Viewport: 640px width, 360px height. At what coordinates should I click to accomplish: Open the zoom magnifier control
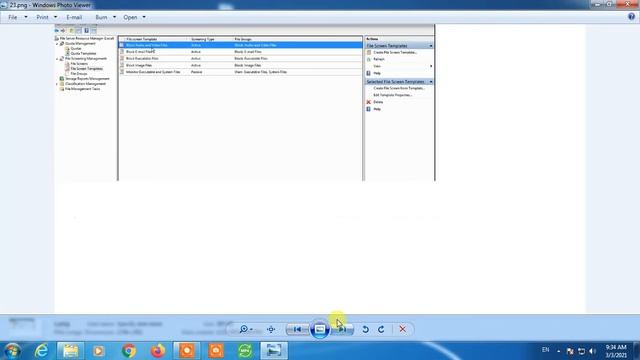[x=245, y=329]
